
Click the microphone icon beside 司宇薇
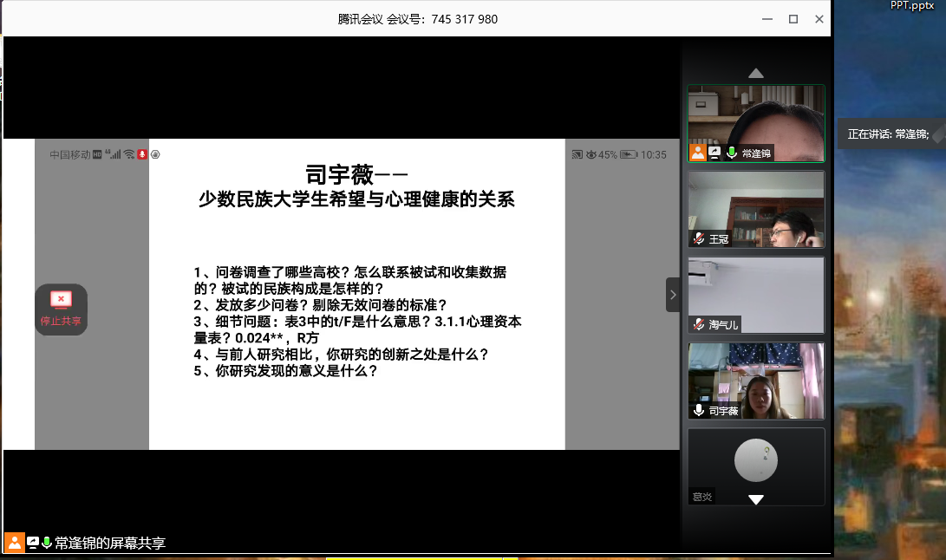(x=699, y=410)
